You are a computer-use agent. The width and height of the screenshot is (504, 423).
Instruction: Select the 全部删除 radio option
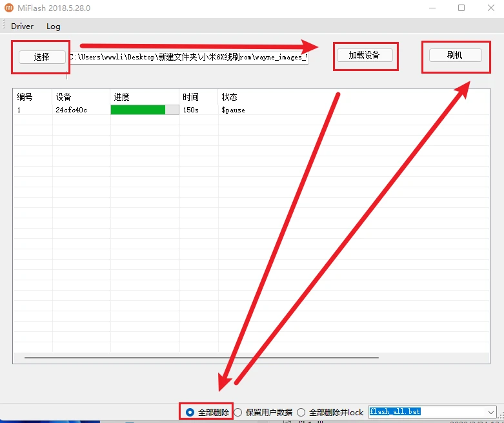pos(190,412)
